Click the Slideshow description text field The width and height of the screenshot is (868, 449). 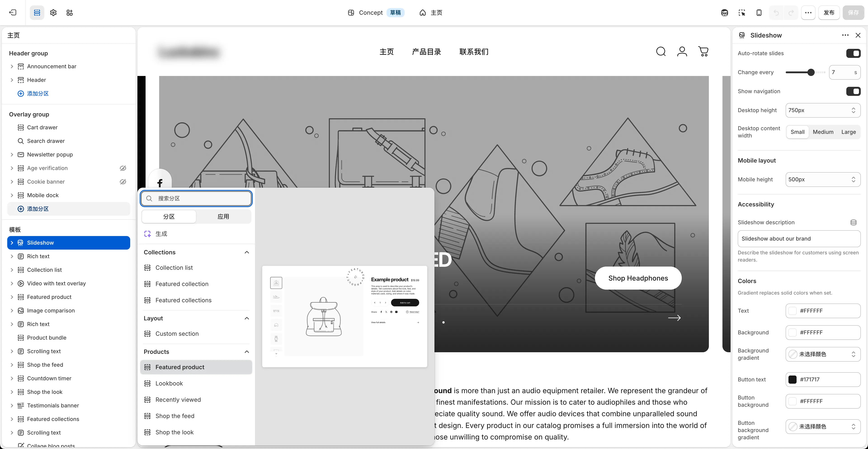(799, 239)
